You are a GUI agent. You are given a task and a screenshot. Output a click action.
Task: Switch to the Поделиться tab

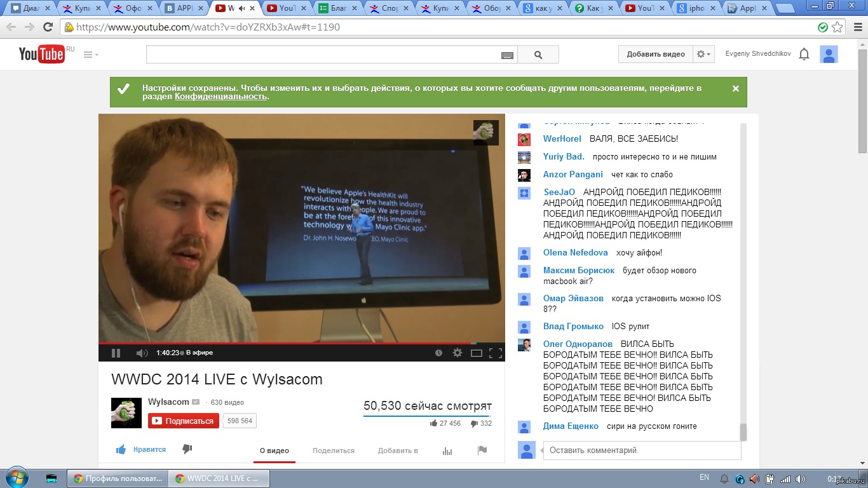point(333,451)
